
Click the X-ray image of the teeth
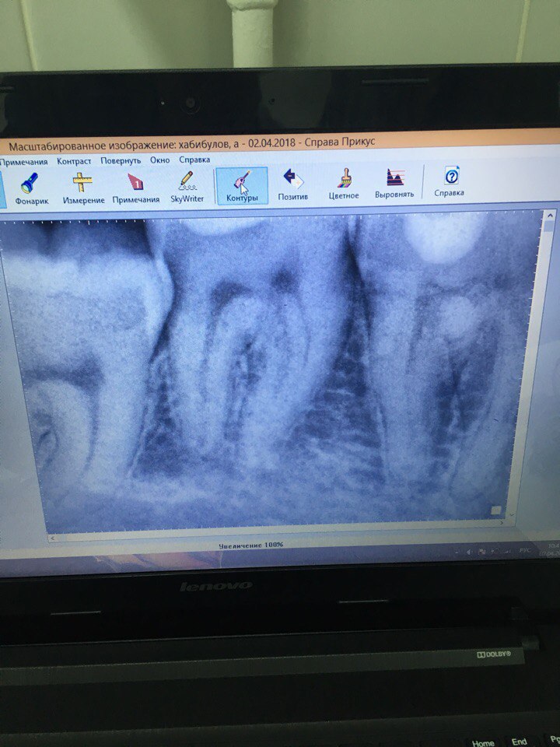[272, 366]
